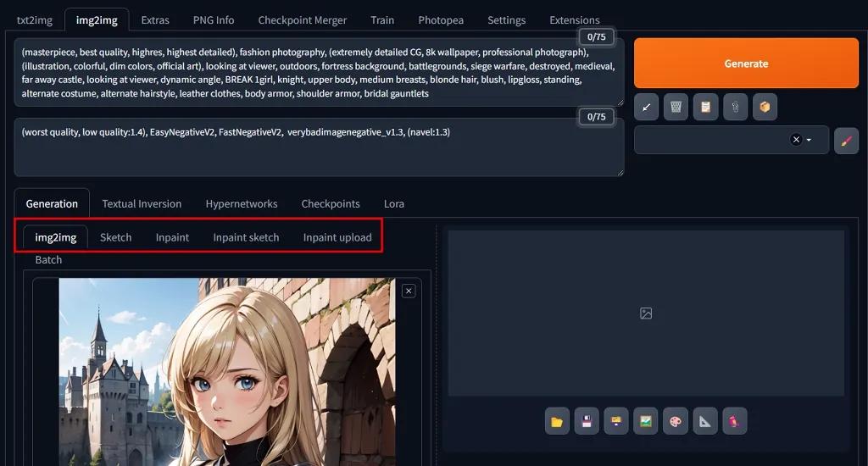Open the Settings tab
Screen dimensions: 868x466
pos(507,20)
